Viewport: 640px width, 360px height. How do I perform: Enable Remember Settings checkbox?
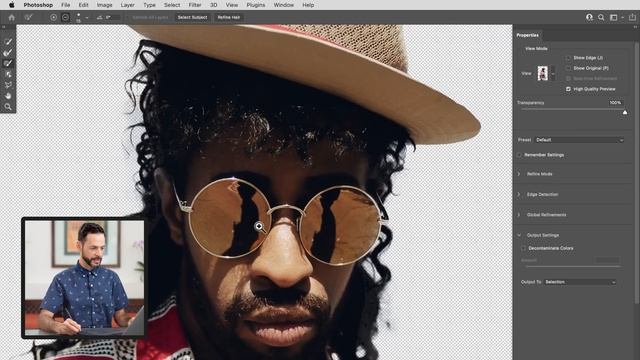[520, 155]
